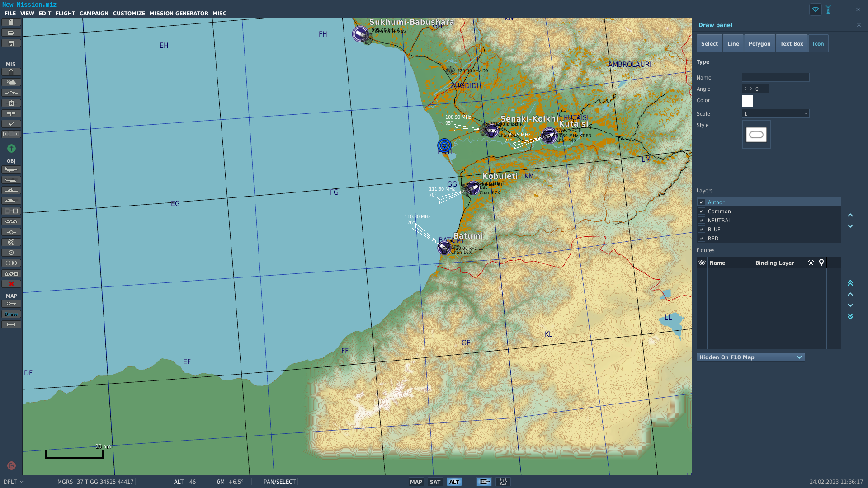Move figure up one chevron

click(x=850, y=294)
